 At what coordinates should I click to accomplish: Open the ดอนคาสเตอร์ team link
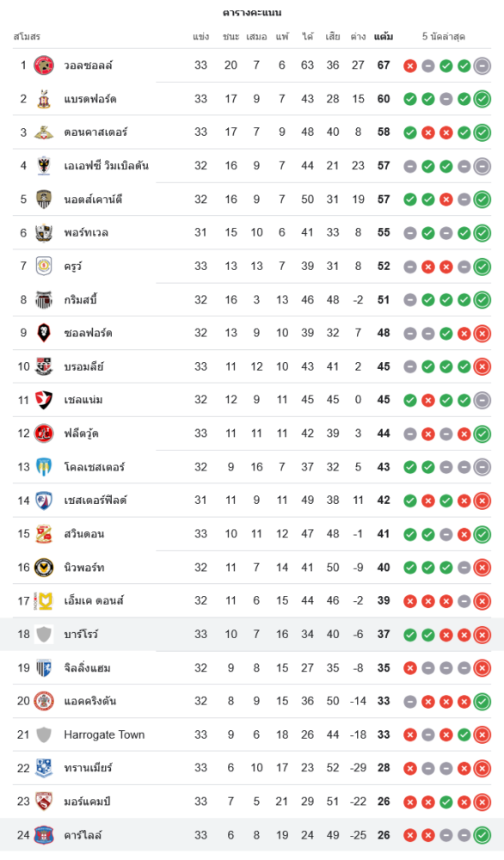tap(95, 132)
